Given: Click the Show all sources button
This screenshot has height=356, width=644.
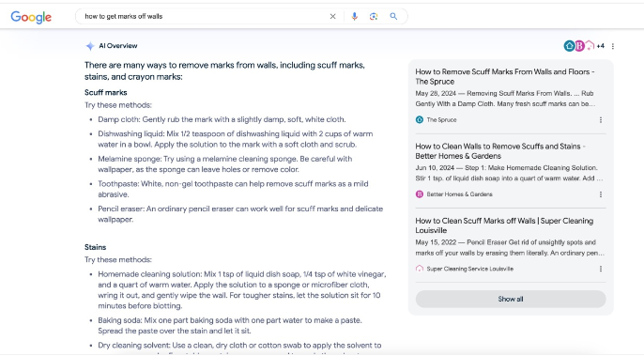Looking at the screenshot, I should pos(511,299).
